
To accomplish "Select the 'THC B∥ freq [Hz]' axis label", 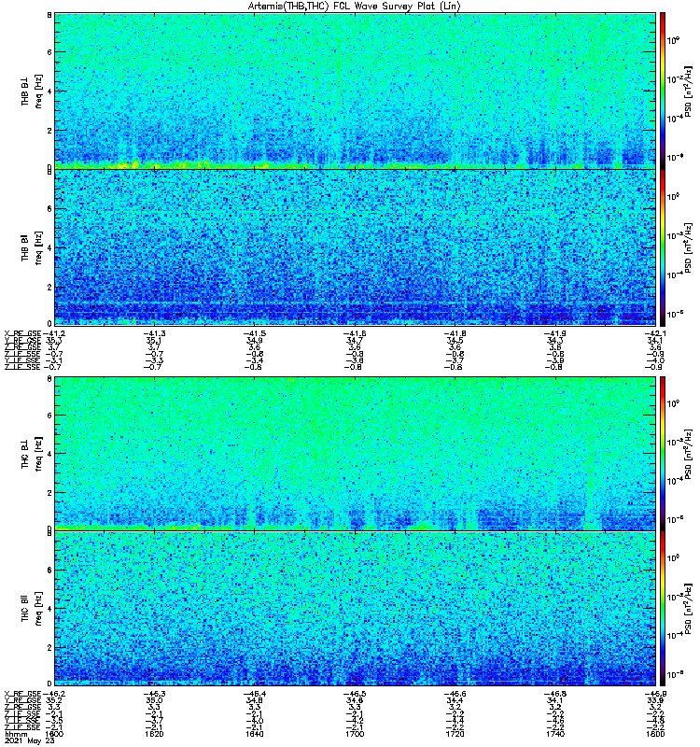I will (31, 609).
